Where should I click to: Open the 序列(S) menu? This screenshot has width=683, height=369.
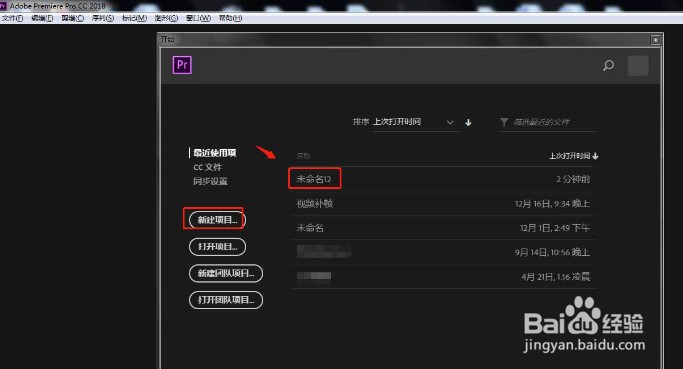(103, 18)
